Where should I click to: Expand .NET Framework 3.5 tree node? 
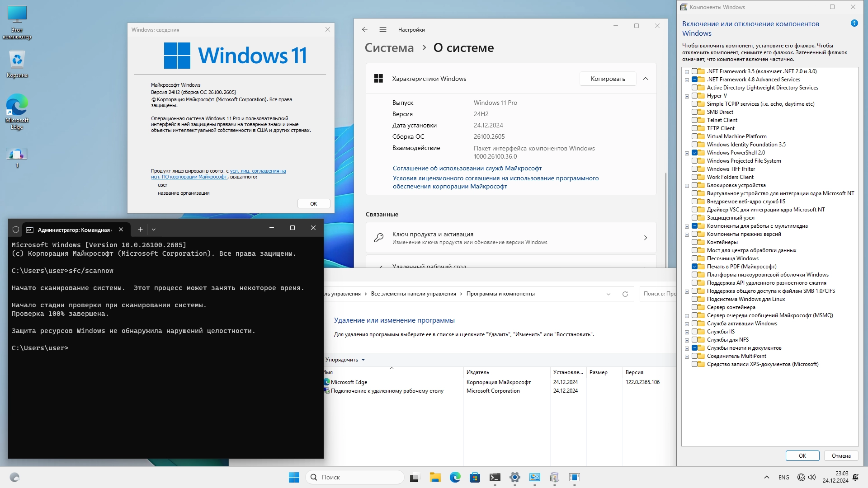pyautogui.click(x=687, y=72)
